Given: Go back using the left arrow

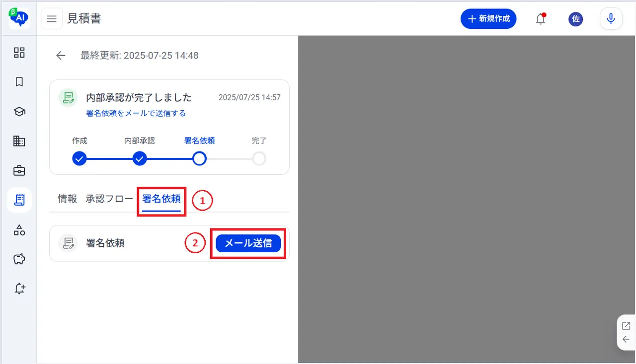Looking at the screenshot, I should [61, 56].
